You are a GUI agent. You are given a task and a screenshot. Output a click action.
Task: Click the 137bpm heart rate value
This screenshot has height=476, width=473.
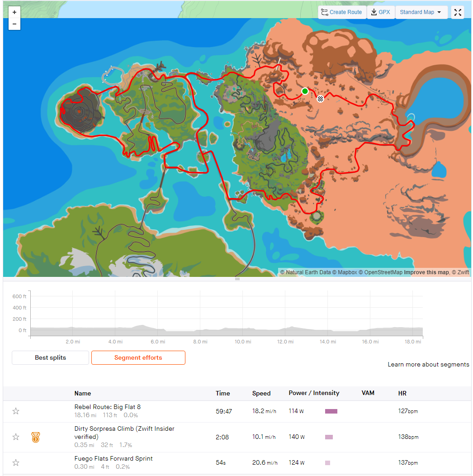(x=408, y=462)
